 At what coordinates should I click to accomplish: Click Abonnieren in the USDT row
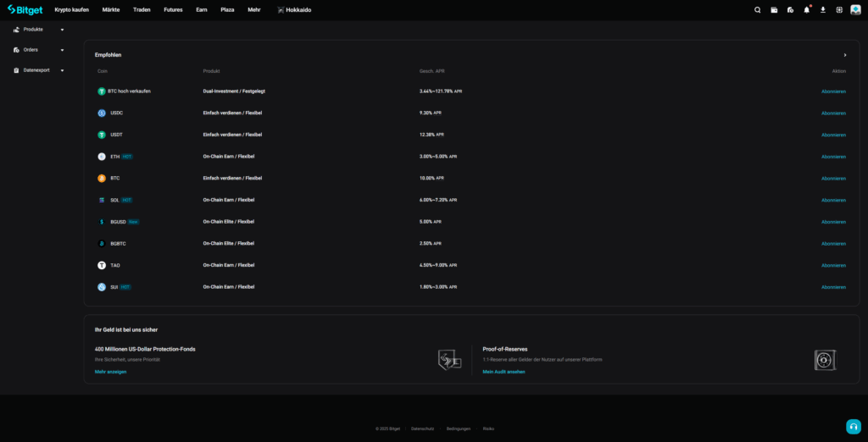pos(833,135)
